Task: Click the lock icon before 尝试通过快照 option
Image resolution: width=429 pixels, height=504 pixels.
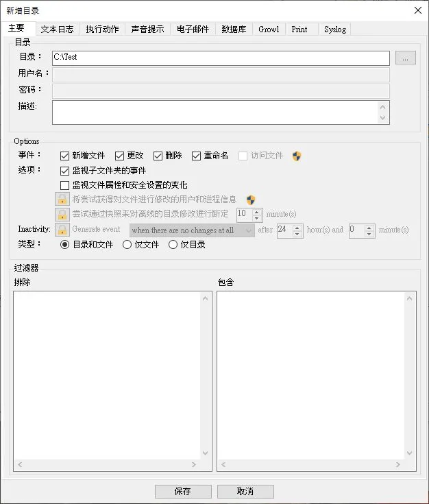Action: [x=62, y=215]
